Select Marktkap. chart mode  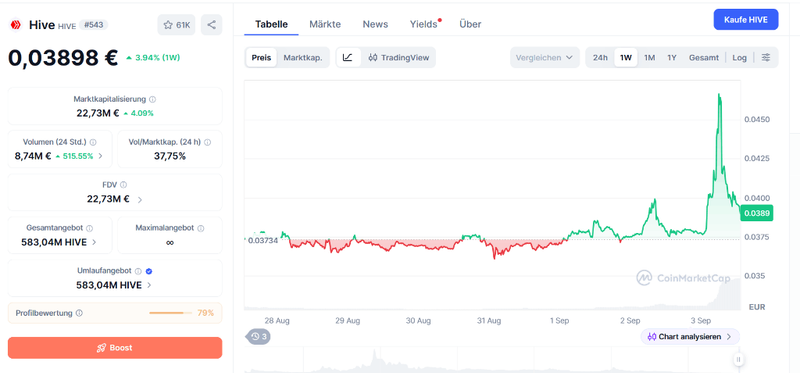[x=303, y=58]
